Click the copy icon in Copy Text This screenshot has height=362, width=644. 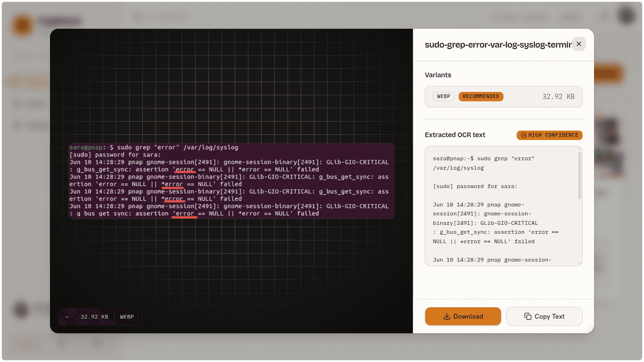point(528,316)
